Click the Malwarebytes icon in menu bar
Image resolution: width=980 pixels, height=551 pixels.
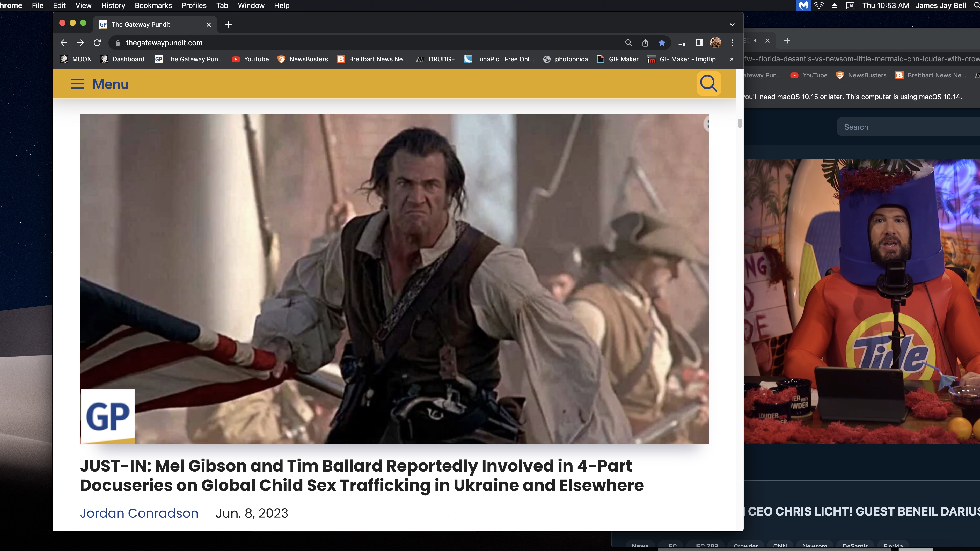(x=803, y=5)
